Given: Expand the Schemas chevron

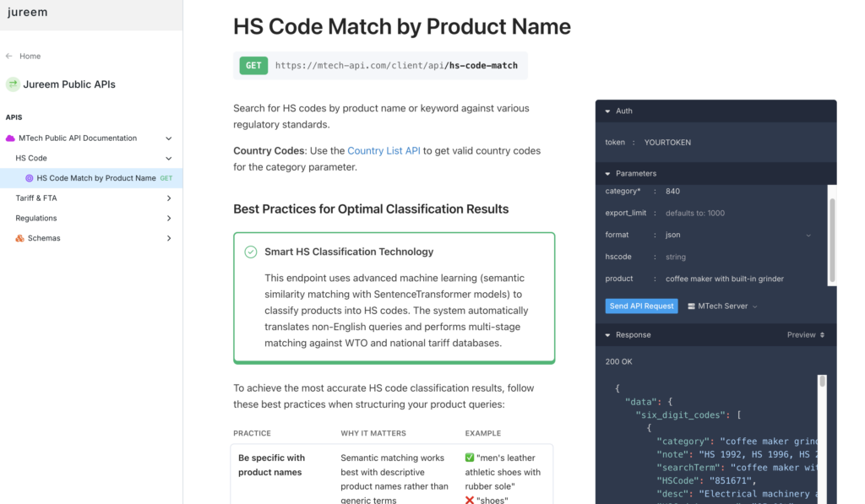Looking at the screenshot, I should click(x=169, y=238).
